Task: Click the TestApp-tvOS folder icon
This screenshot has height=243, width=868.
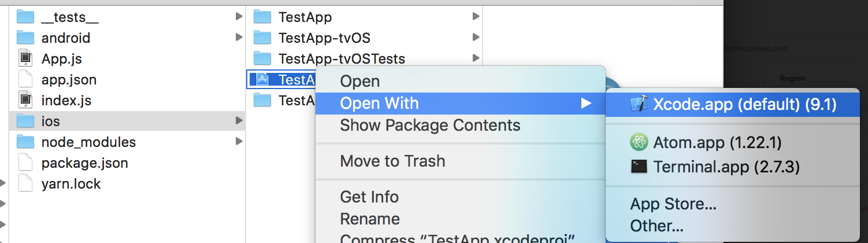Action: tap(262, 38)
